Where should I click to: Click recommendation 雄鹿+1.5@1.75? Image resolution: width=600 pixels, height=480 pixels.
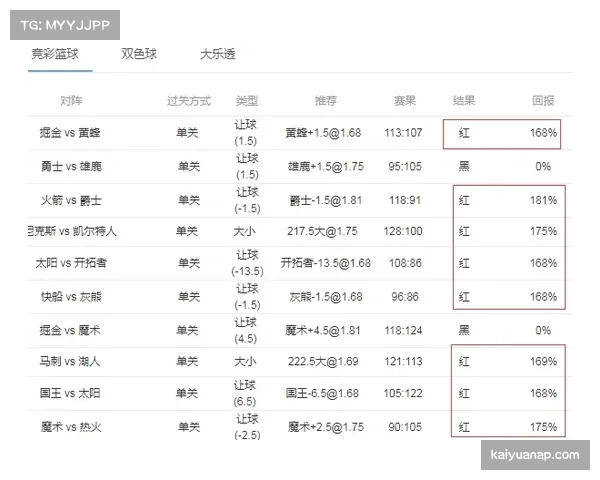click(326, 167)
